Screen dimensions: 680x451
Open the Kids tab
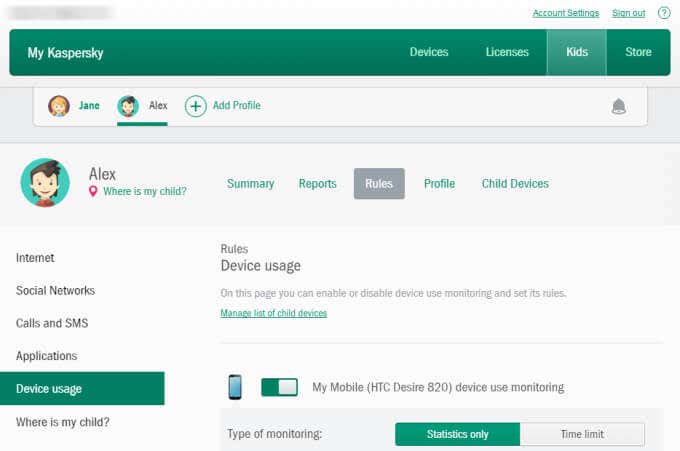point(577,52)
